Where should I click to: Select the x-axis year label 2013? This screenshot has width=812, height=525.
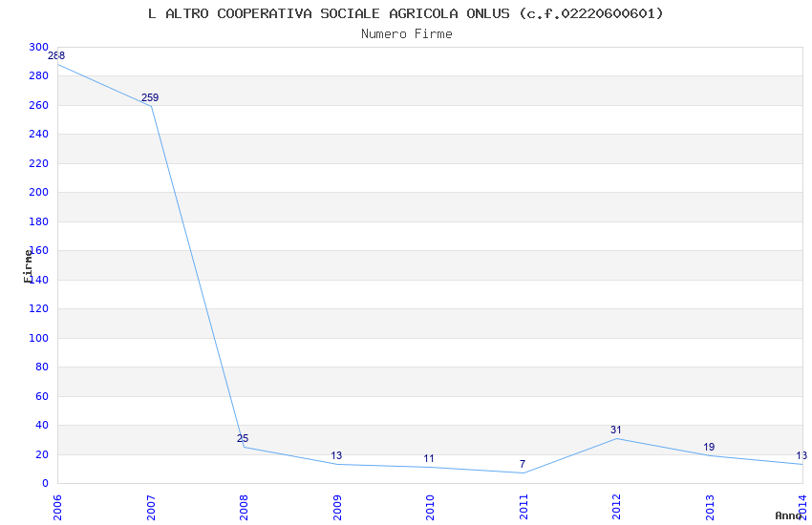[x=710, y=508]
